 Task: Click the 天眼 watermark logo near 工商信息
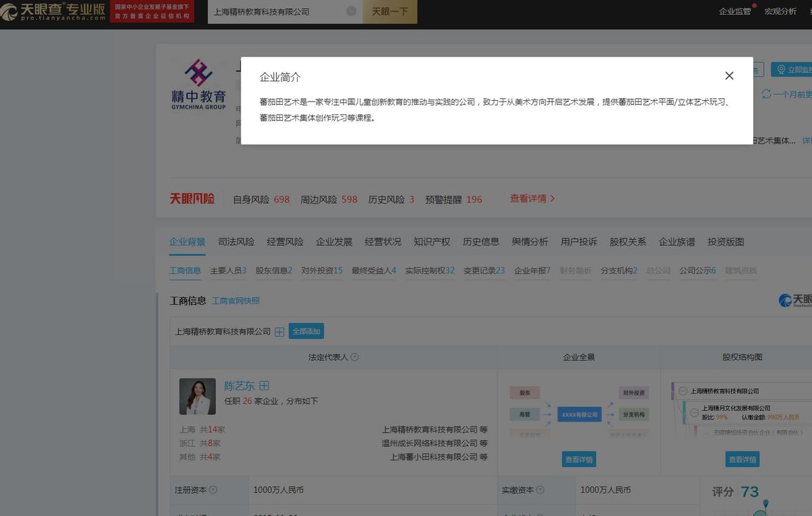click(785, 301)
